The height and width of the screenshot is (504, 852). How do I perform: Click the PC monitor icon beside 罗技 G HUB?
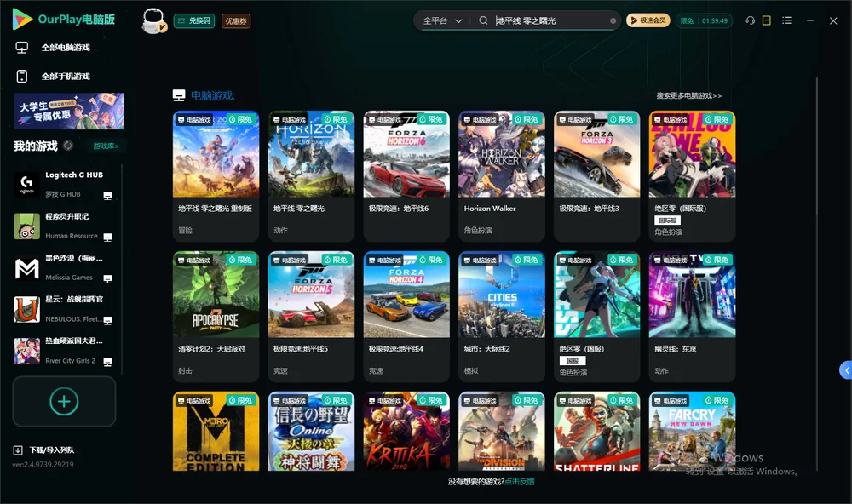point(107,196)
